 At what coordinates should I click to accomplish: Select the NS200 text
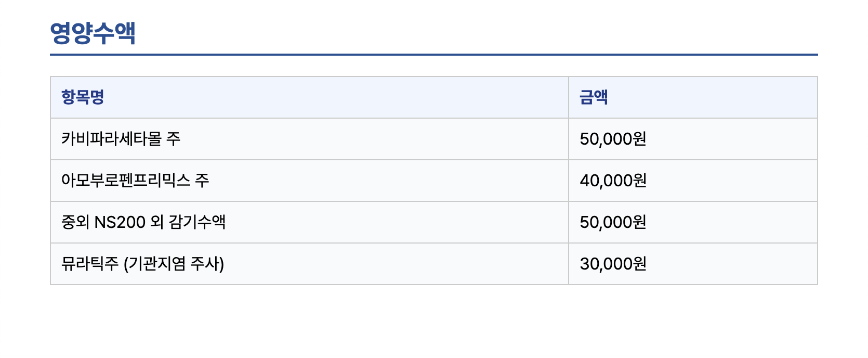120,222
